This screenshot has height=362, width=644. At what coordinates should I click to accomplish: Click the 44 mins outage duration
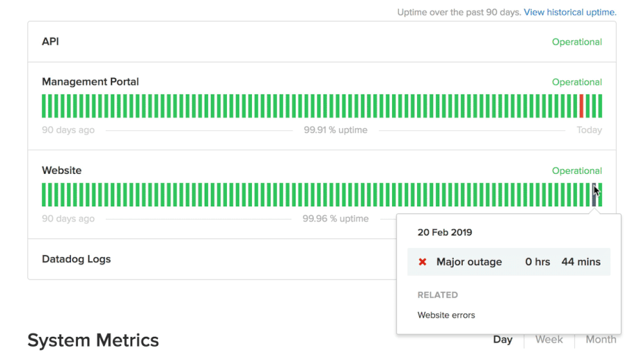tap(581, 262)
